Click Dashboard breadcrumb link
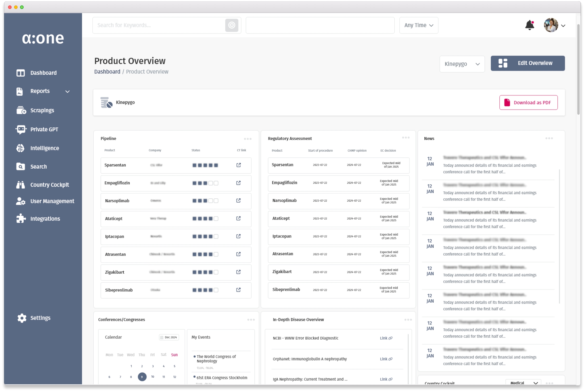 pos(107,72)
